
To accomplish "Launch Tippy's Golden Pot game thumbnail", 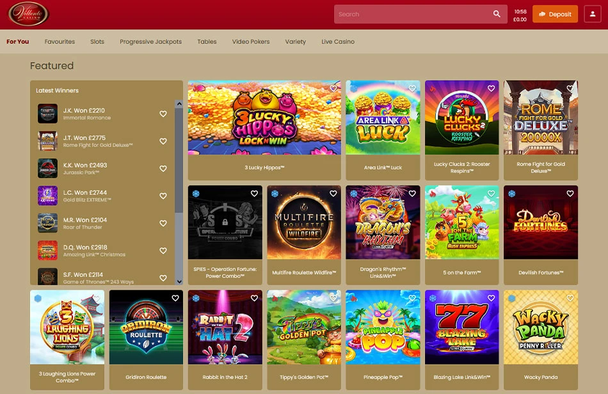I will (304, 327).
